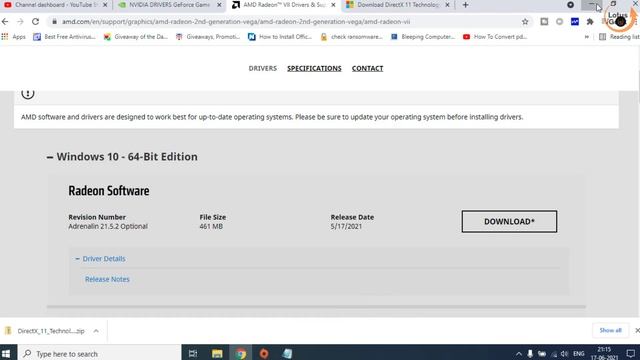Click the 'Radeon Software' heading
Viewport: 640px width, 360px height.
109,191
